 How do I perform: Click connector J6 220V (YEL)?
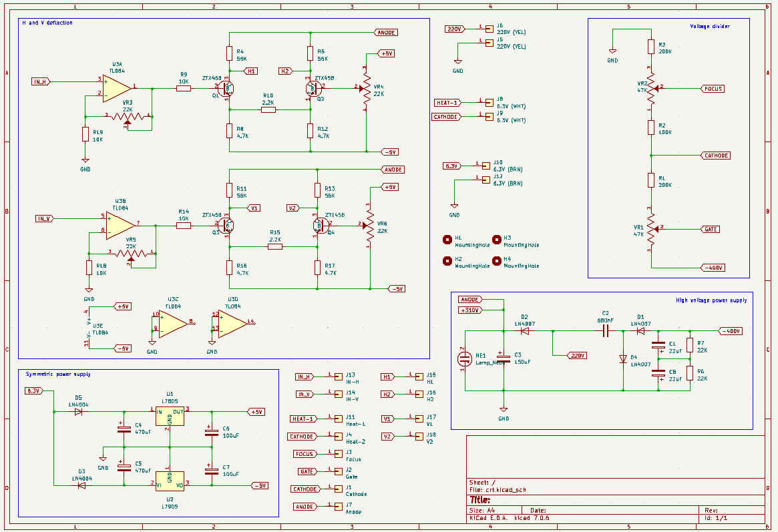[x=490, y=29]
